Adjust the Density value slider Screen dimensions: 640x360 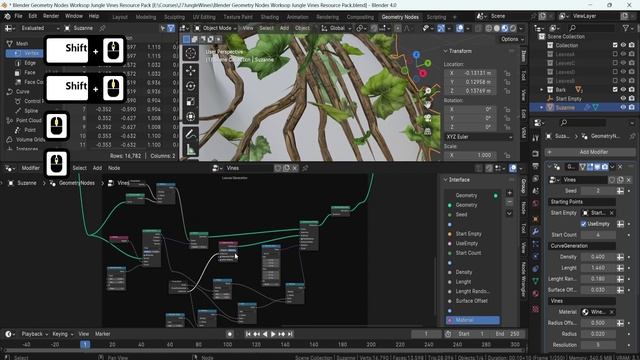coord(598,257)
